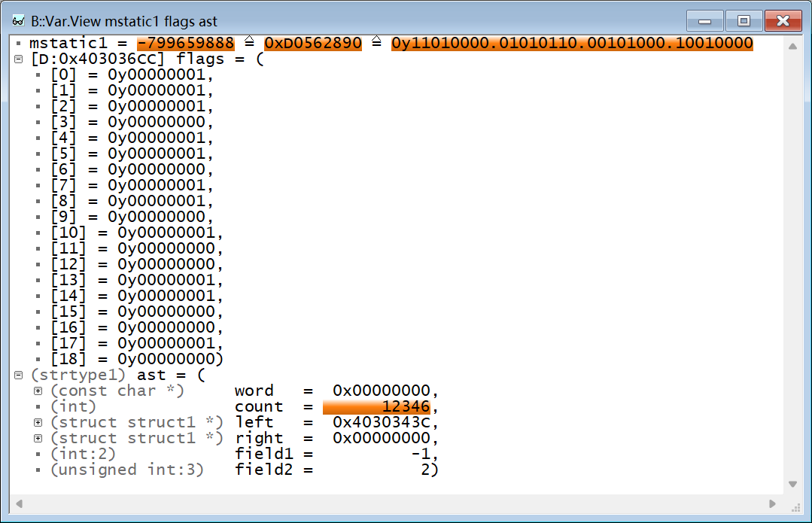Viewport: 812px width, 523px height.
Task: Click the (int) type of count
Action: click(x=73, y=406)
